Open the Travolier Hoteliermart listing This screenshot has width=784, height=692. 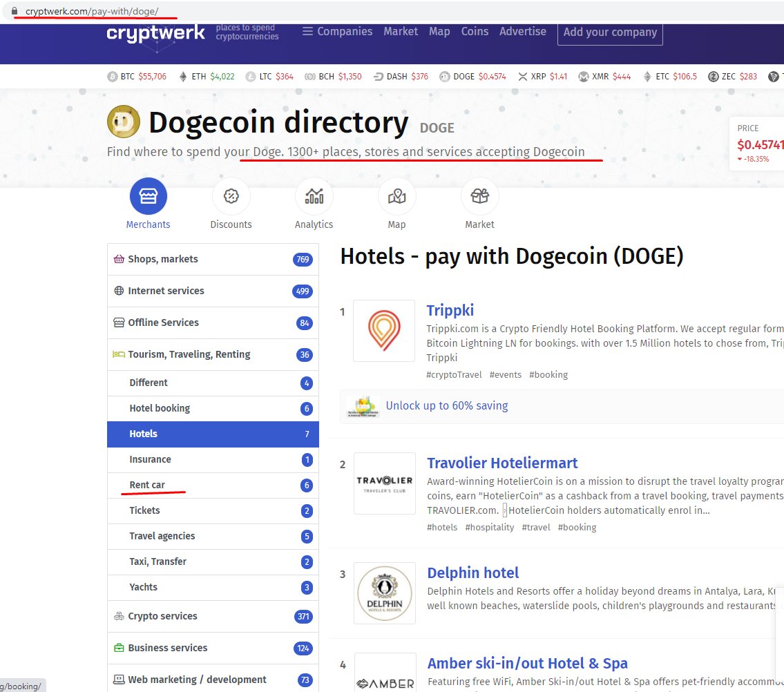502,463
